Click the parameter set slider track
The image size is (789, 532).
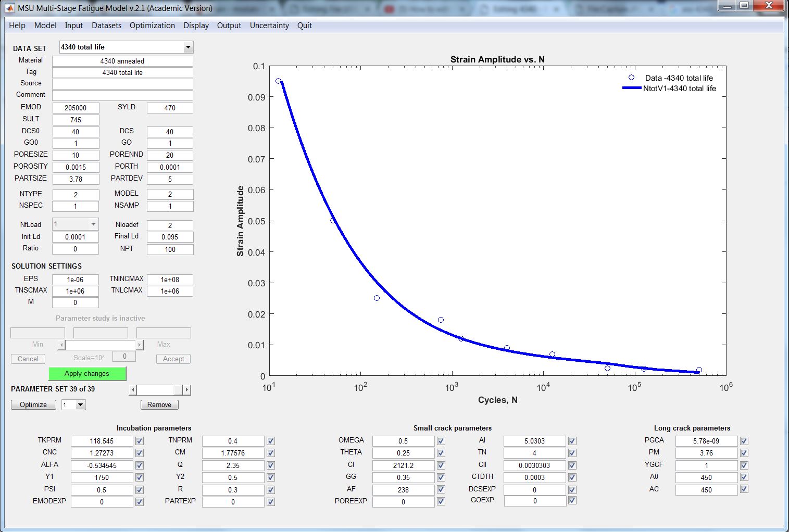tap(155, 390)
